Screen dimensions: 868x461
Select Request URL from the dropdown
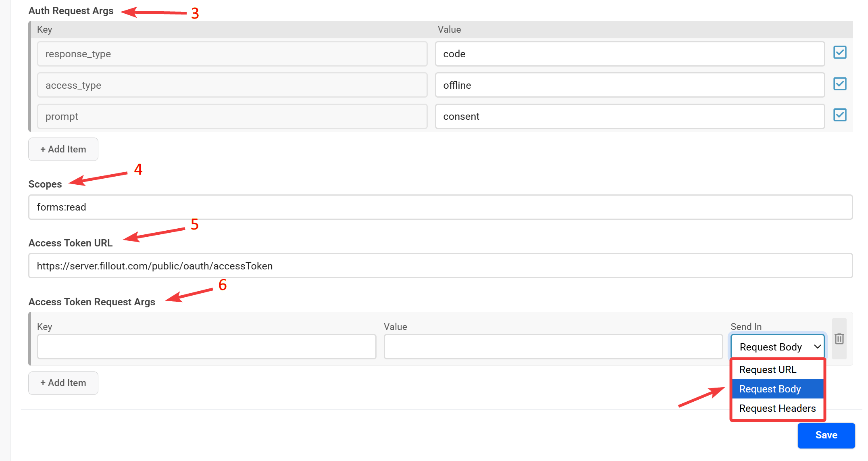767,369
